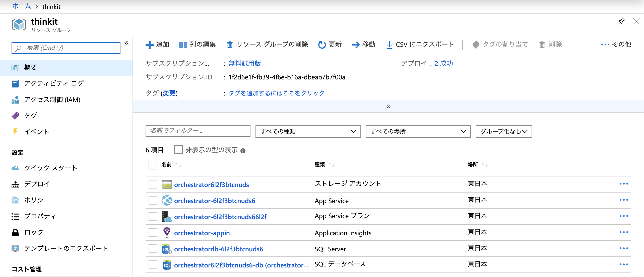Open the row menu for orchestrator-appin

pyautogui.click(x=624, y=232)
